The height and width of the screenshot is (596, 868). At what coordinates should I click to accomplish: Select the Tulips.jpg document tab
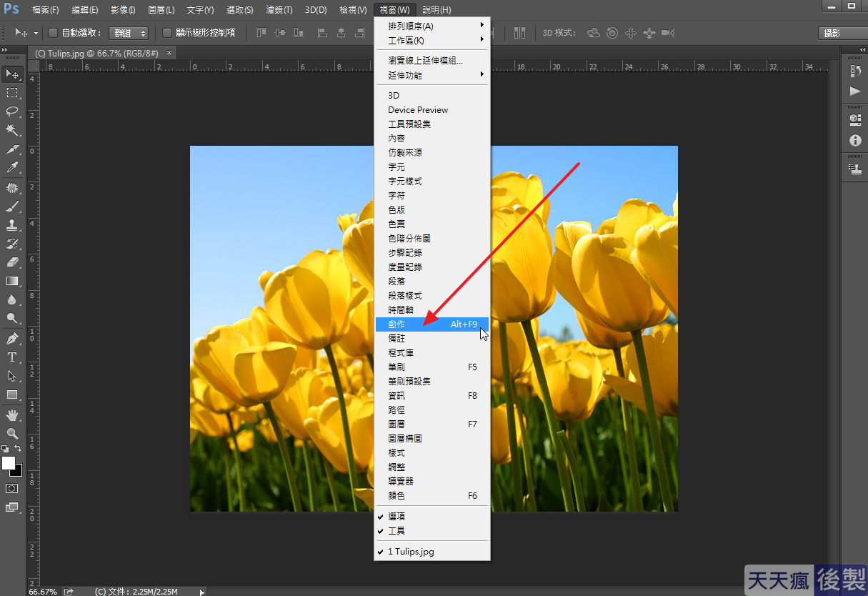coord(99,53)
